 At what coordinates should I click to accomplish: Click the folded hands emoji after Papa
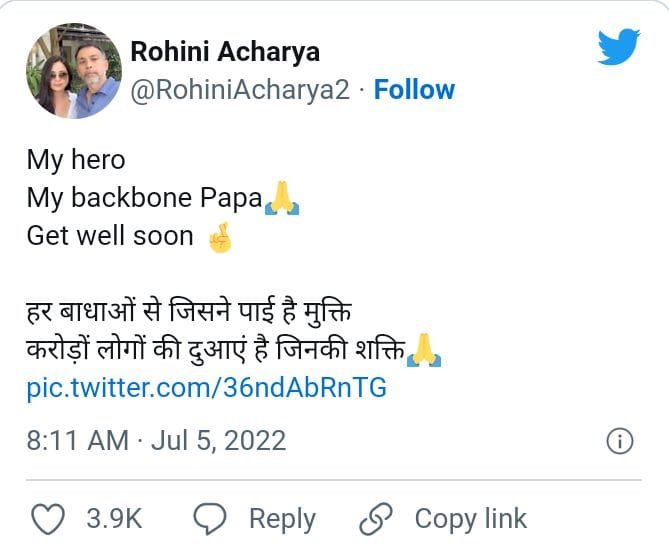coord(281,198)
